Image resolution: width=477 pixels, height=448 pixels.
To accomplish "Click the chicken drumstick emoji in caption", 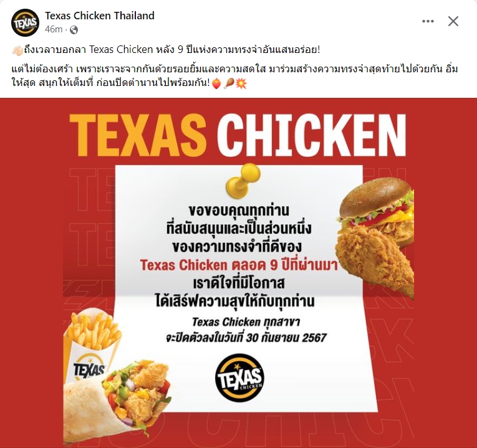I will click(x=229, y=83).
